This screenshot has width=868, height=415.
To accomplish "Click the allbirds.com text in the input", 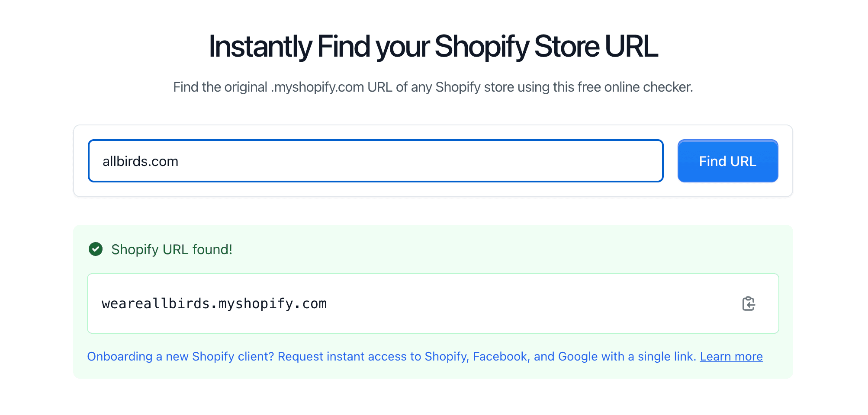I will point(140,161).
